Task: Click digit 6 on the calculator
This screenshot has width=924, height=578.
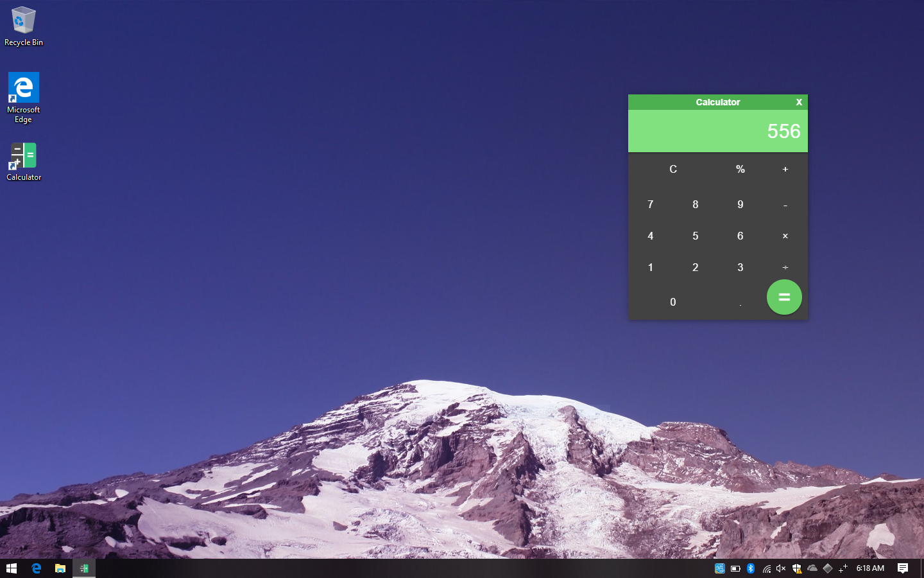Action: (x=740, y=236)
